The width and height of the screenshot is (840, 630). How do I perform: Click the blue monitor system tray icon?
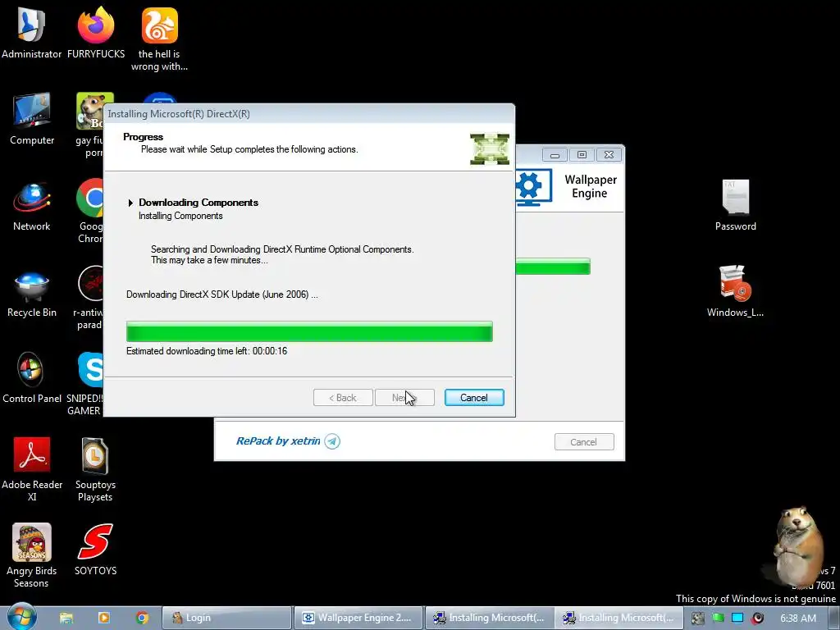click(x=737, y=619)
